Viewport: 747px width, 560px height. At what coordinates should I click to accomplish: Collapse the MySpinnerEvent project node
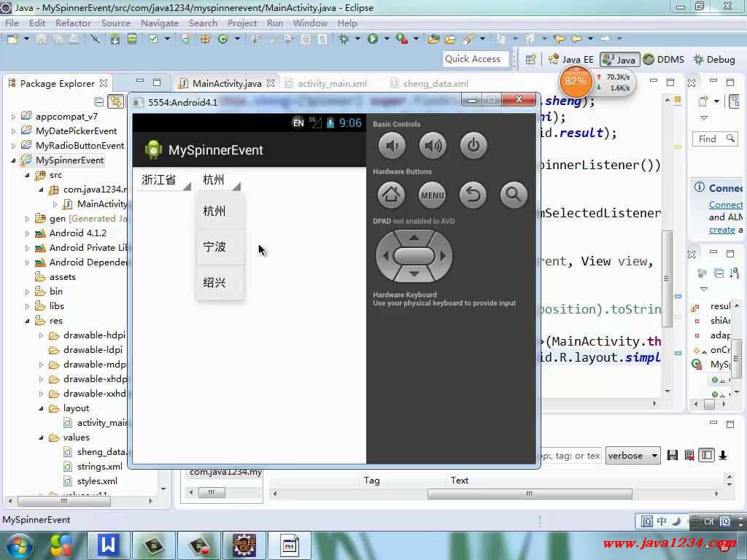tap(13, 160)
